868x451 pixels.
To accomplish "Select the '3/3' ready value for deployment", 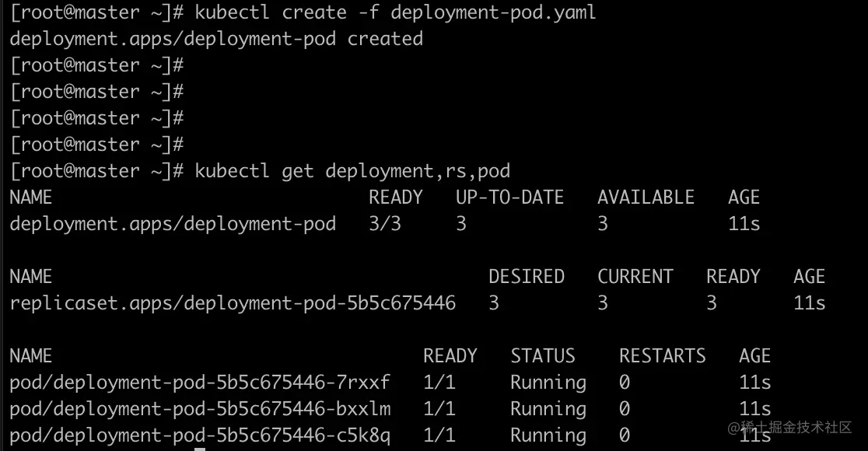I will click(x=385, y=224).
